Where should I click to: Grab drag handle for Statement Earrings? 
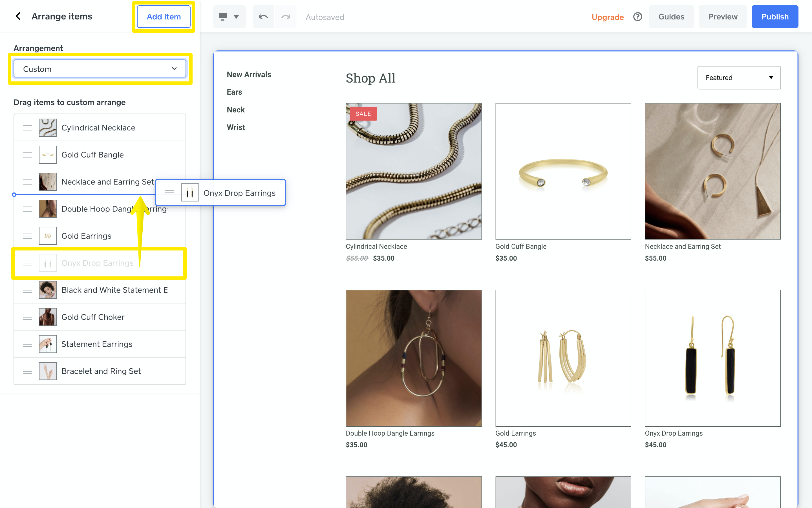28,344
